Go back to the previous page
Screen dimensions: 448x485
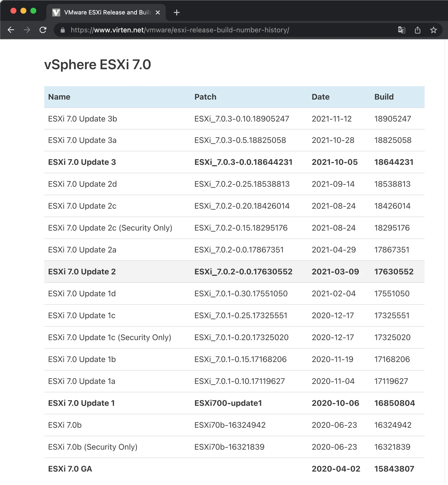[x=11, y=30]
